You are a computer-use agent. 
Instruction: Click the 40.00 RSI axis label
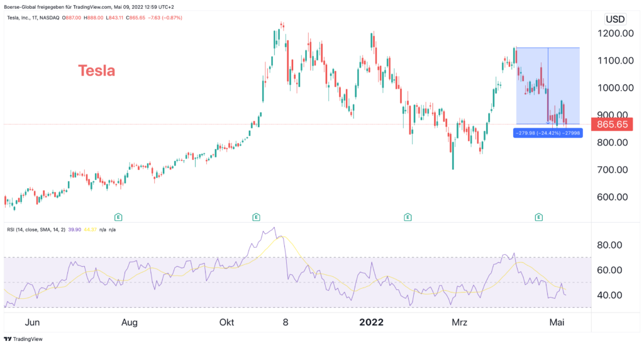[609, 295]
